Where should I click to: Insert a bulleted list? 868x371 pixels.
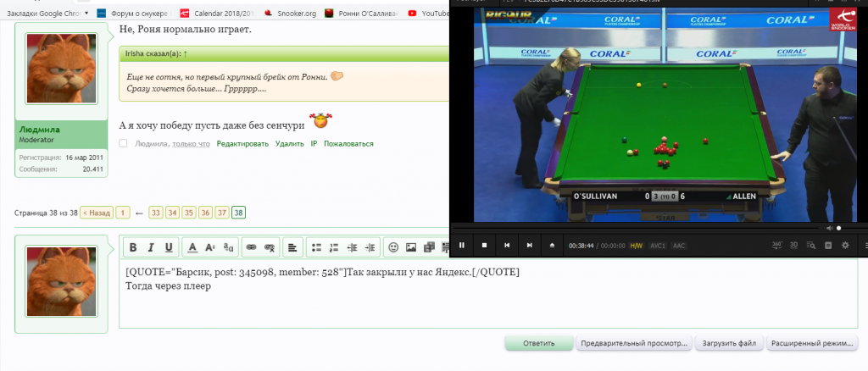(316, 247)
